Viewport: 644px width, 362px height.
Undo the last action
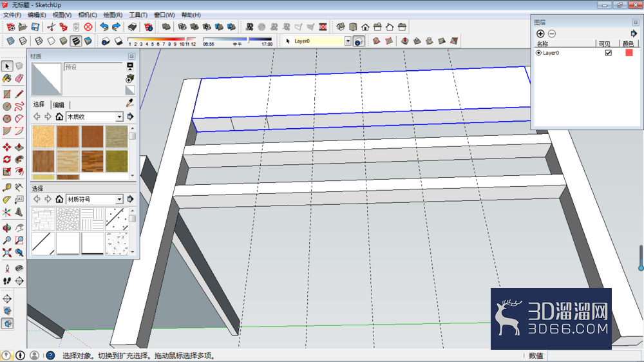point(104,26)
